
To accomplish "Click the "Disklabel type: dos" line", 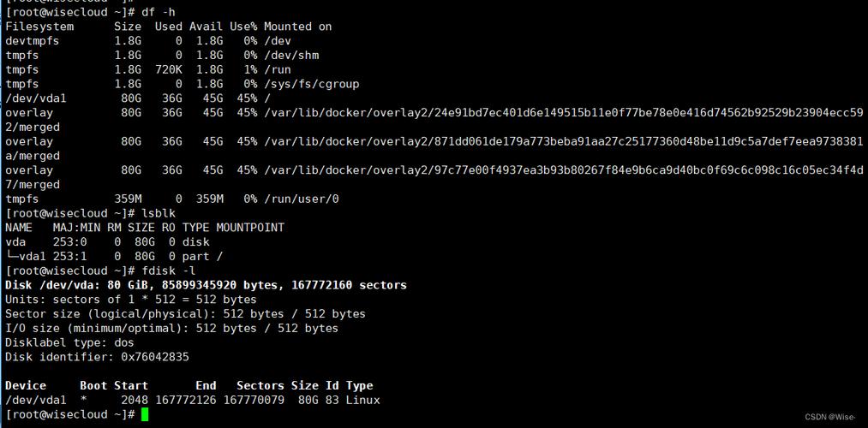I will [69, 342].
